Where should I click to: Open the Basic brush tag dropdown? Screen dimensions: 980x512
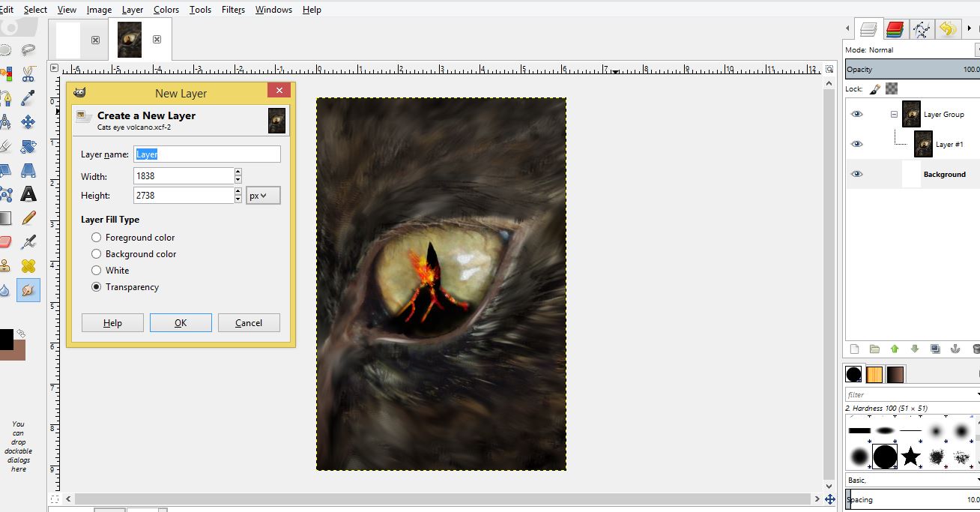(x=976, y=480)
